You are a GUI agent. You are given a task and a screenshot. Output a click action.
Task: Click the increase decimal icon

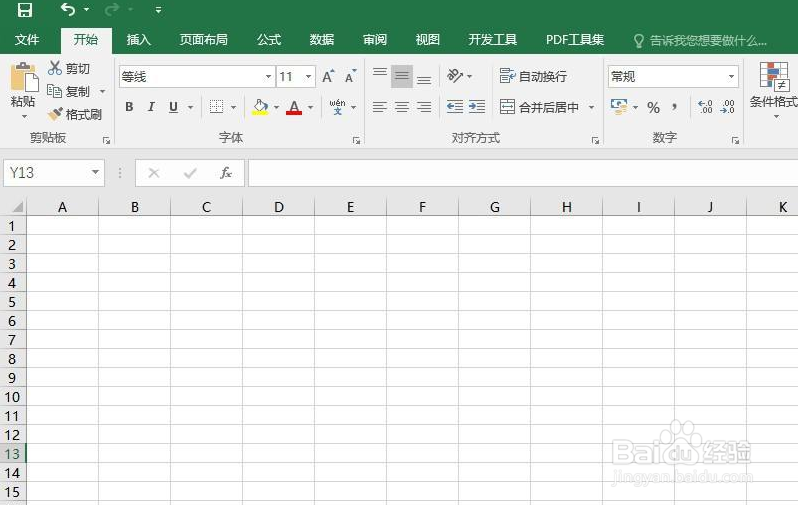tap(705, 107)
